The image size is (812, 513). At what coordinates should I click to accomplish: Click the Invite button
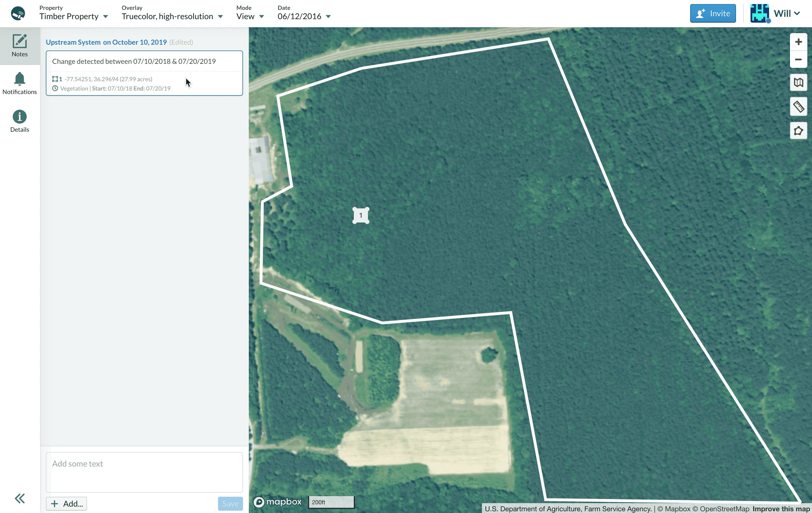[713, 14]
